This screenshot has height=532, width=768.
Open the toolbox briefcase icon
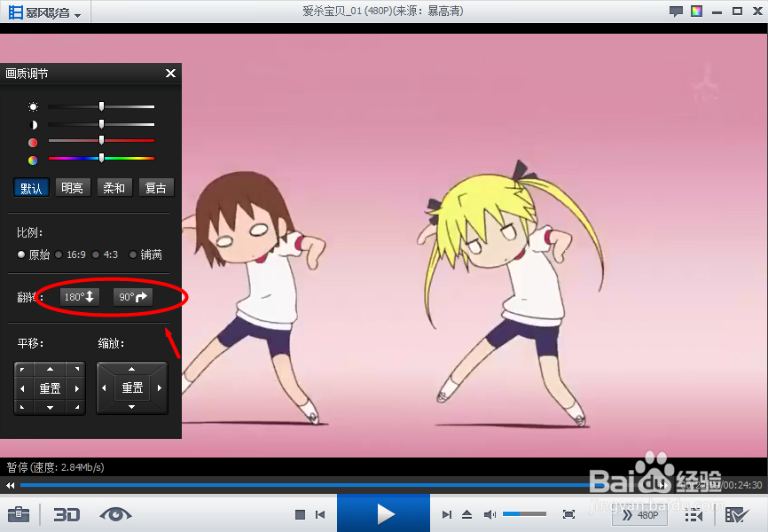[19, 514]
